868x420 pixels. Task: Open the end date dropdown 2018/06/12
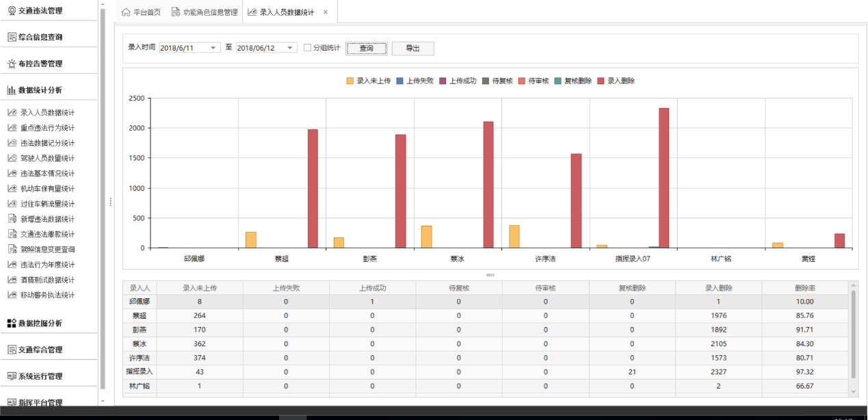(x=290, y=48)
